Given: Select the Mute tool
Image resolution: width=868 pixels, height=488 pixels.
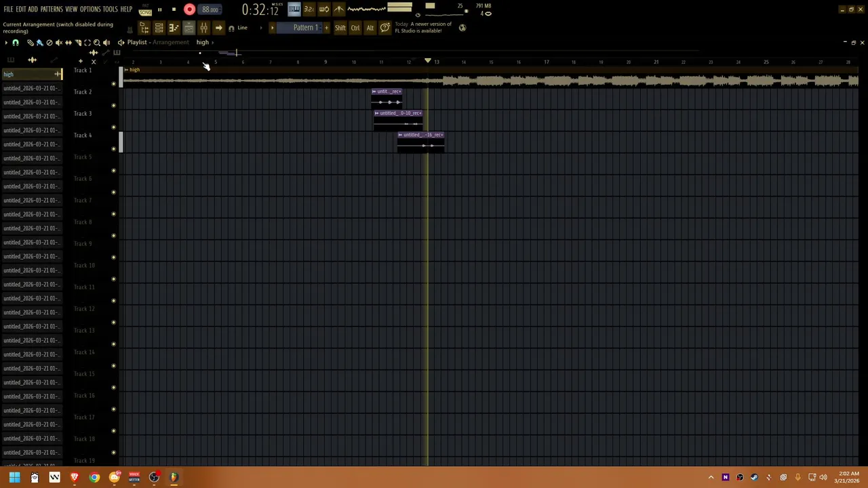Looking at the screenshot, I should tap(58, 43).
